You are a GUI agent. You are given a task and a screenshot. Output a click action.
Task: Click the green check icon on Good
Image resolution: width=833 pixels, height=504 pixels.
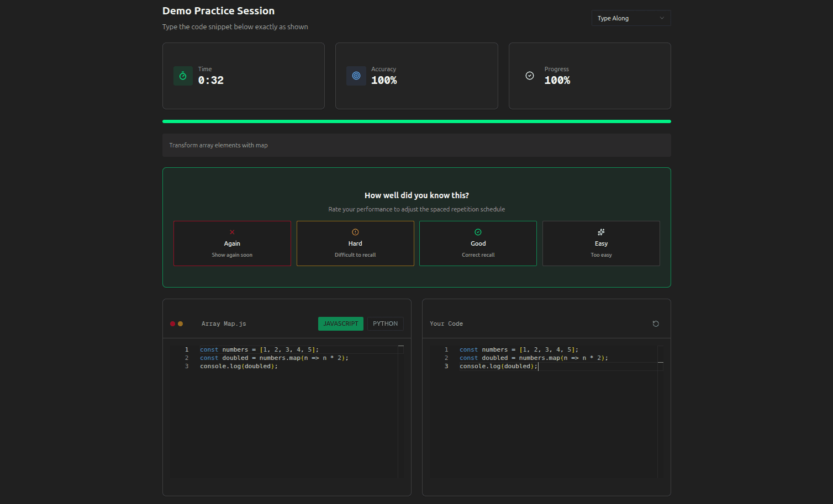pyautogui.click(x=478, y=232)
